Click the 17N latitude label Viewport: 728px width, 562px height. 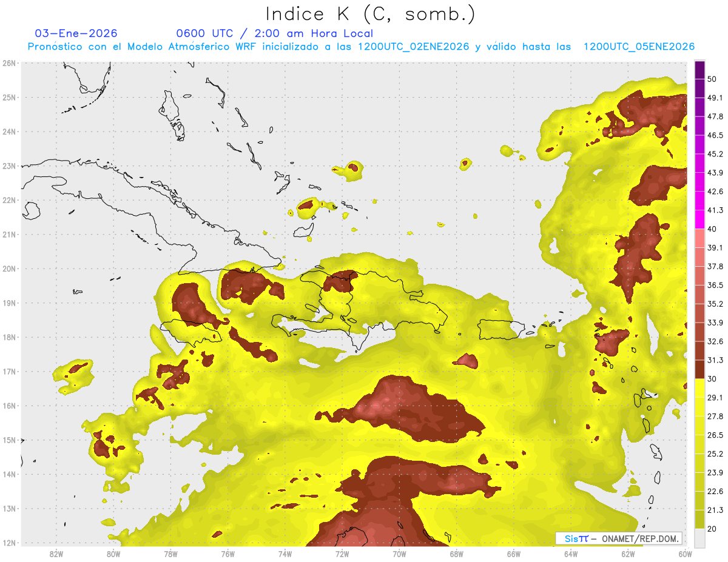(x=9, y=372)
